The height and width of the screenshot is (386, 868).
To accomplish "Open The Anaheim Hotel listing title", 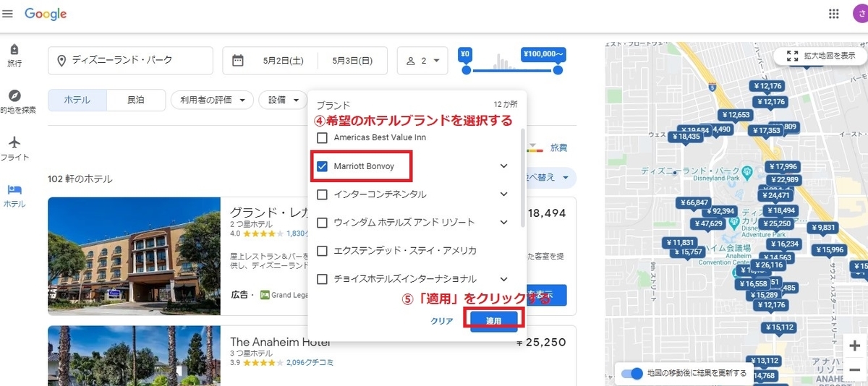I will 280,342.
